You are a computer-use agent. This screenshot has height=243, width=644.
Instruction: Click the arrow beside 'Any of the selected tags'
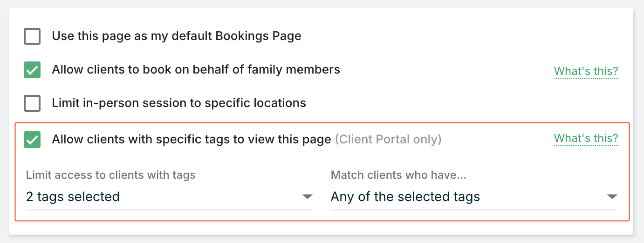(x=612, y=196)
